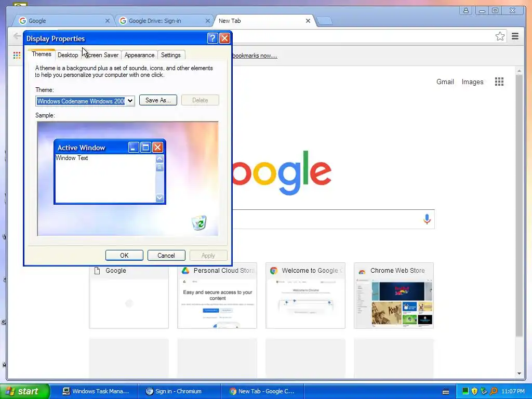532x399 pixels.
Task: Click the Display Properties help question mark button
Action: click(x=212, y=38)
